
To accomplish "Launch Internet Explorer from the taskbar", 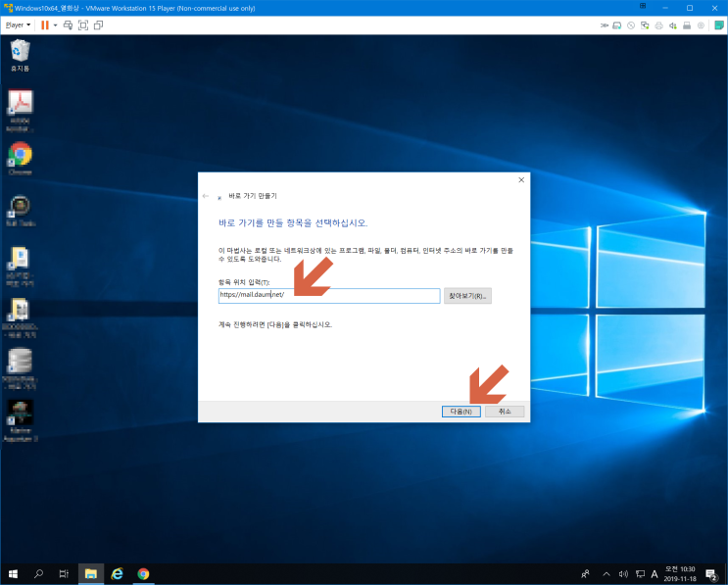I will 117,574.
